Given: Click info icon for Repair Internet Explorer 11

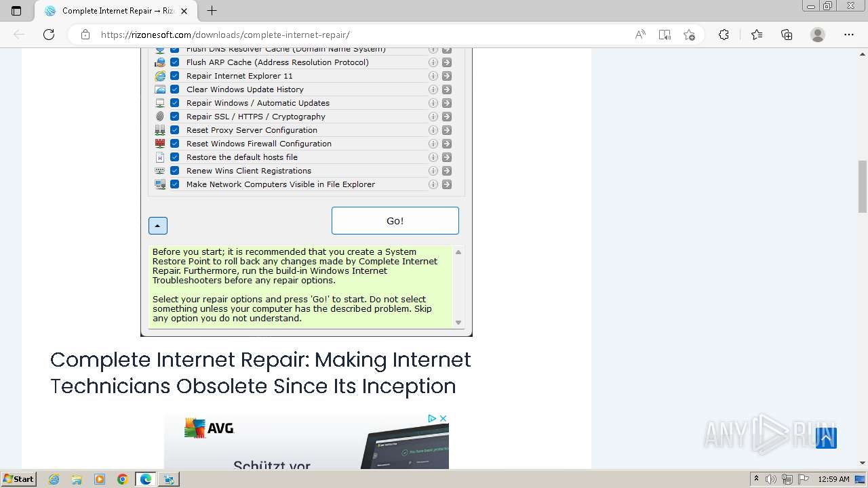Looking at the screenshot, I should tap(433, 76).
